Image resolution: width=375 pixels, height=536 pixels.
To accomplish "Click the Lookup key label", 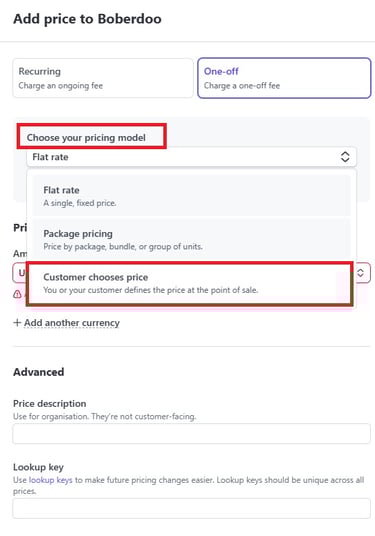I will coord(38,467).
